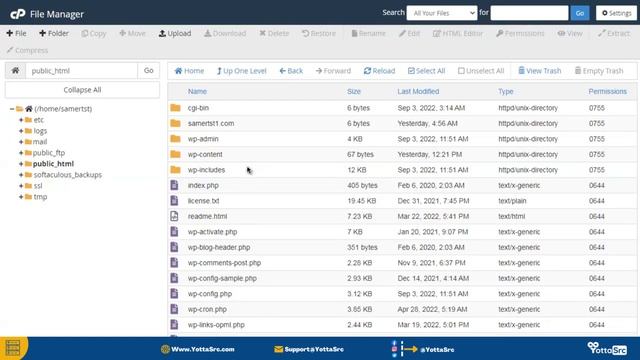This screenshot has width=640, height=360.
Task: Expand the public_ftp folder node
Action: (21, 153)
